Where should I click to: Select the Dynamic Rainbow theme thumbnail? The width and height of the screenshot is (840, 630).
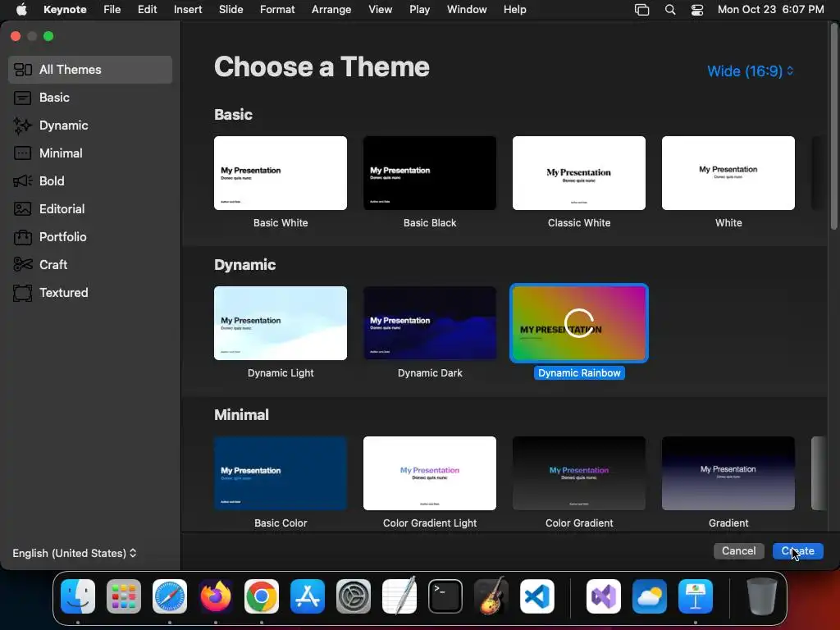(579, 323)
